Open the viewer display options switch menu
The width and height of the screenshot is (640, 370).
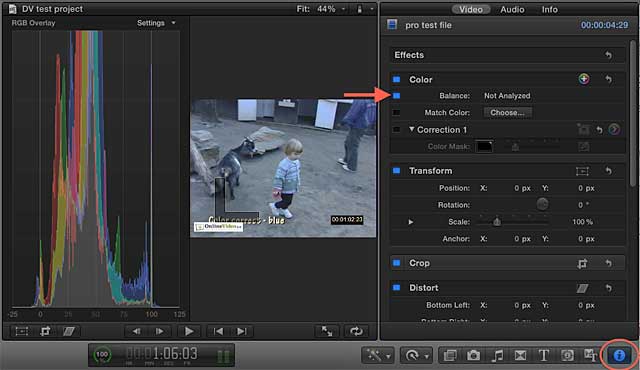364,9
